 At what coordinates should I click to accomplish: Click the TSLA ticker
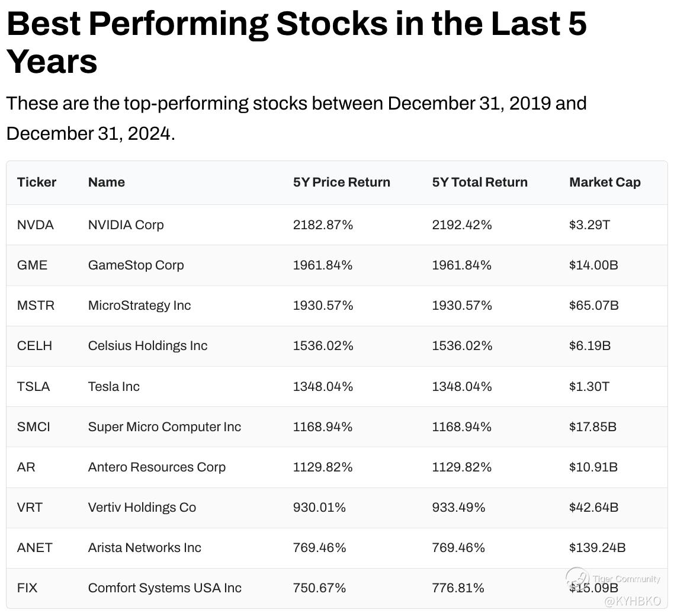click(x=33, y=387)
